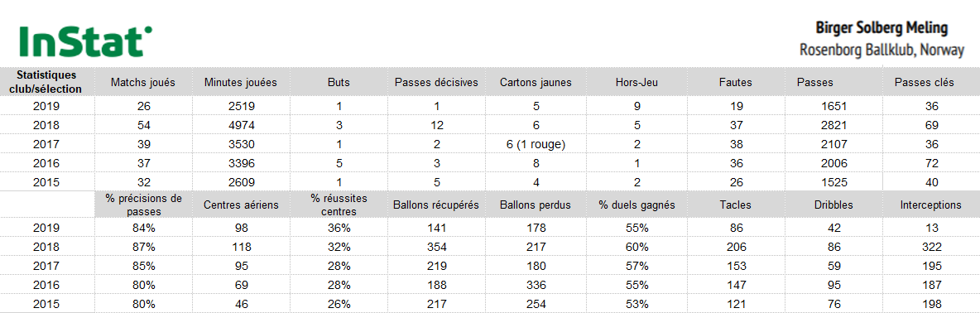Viewport: 980px width, 313px height.
Task: Click the Passes décisives header
Action: pos(436,82)
